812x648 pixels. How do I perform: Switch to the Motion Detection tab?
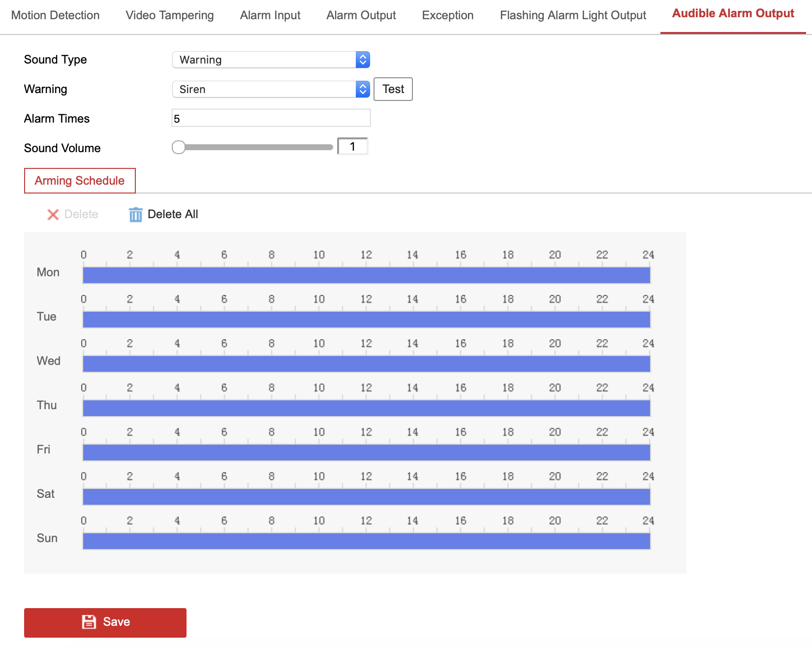pos(55,15)
